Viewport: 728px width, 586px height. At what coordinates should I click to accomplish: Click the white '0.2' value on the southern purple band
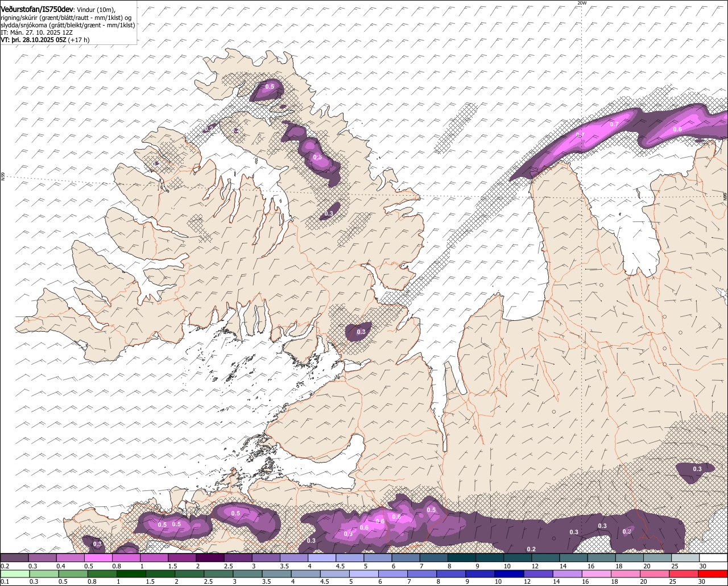pyautogui.click(x=531, y=549)
